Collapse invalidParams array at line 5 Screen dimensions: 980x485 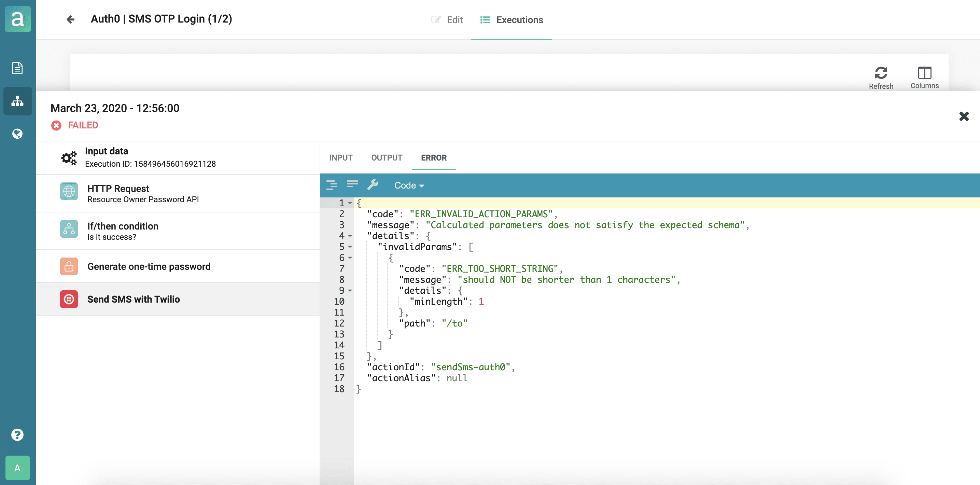[350, 247]
